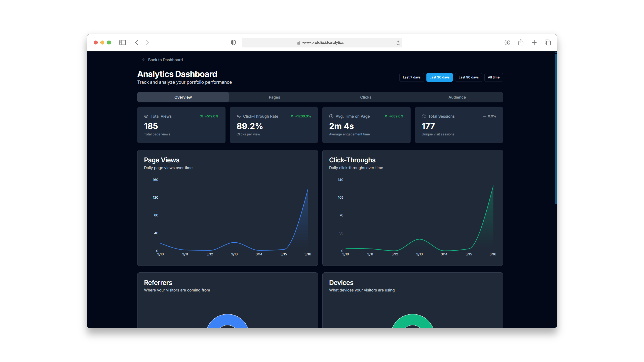Select the Last 90 days range
This screenshot has width=644, height=362.
click(469, 77)
